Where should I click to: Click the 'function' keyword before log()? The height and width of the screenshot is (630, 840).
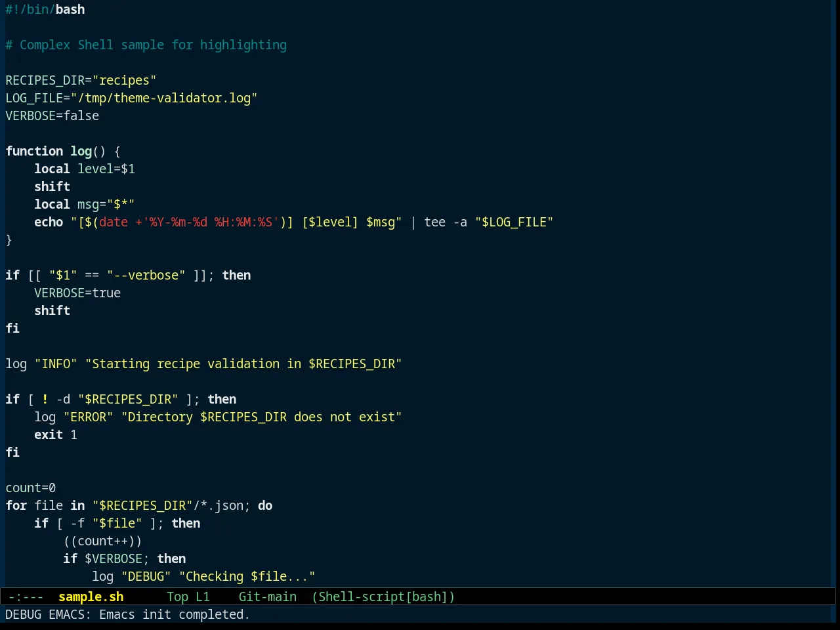(34, 151)
